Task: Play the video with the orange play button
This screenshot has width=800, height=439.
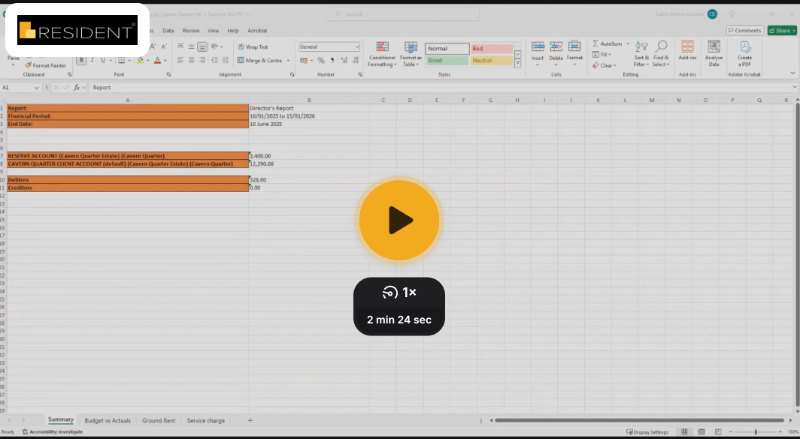Action: point(399,220)
